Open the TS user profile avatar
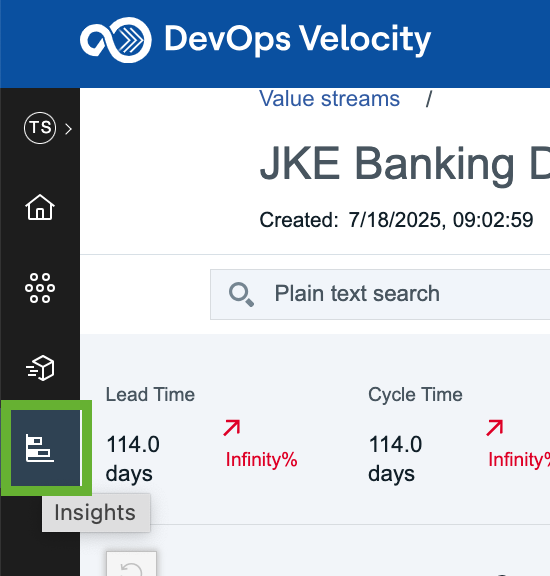This screenshot has width=550, height=576. point(40,128)
